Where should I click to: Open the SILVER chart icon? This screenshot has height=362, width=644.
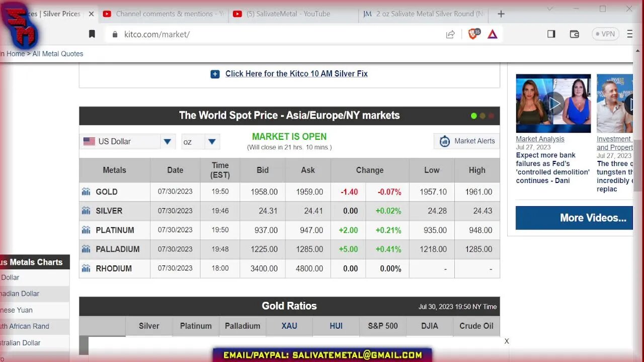click(x=86, y=211)
